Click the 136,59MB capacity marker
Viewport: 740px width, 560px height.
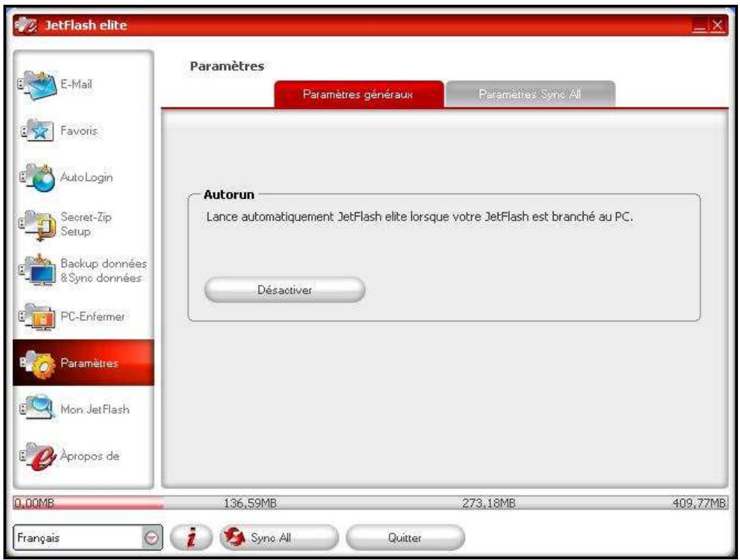(250, 503)
